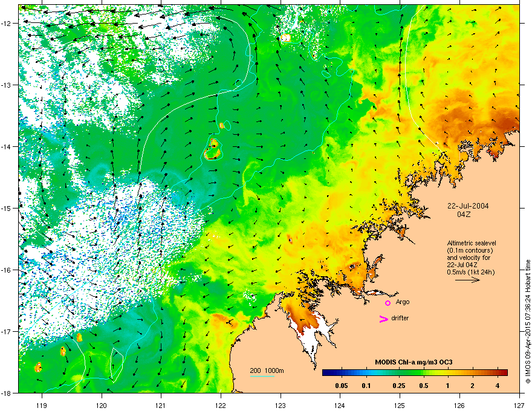The width and height of the screenshot is (532, 411).
Task: Click the latitude axis label -13
Action: pos(7,85)
